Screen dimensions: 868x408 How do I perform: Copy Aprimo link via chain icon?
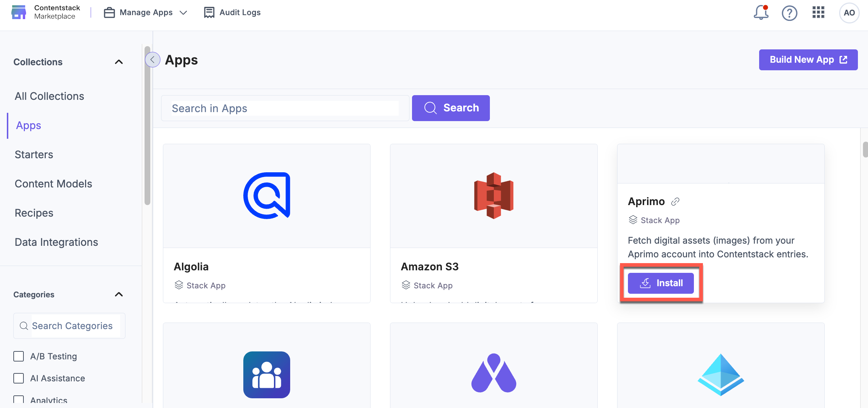pyautogui.click(x=675, y=201)
